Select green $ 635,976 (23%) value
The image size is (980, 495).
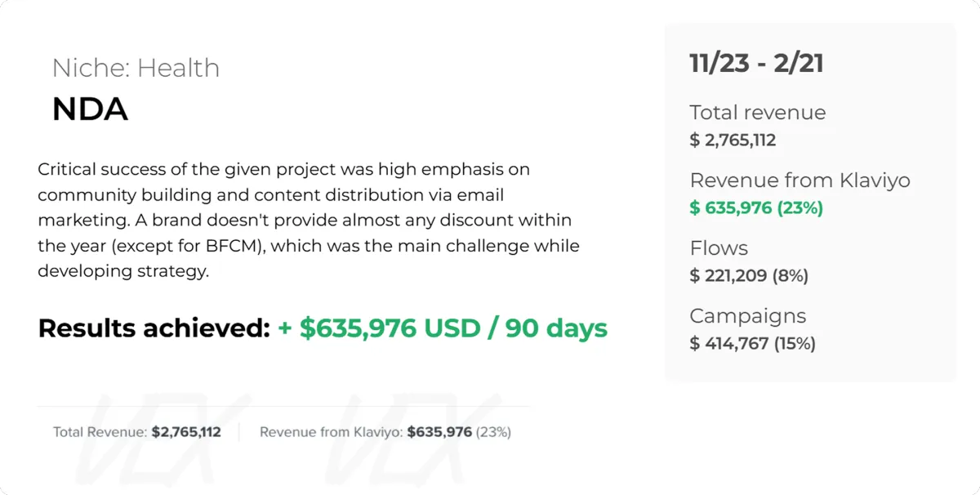[756, 207]
